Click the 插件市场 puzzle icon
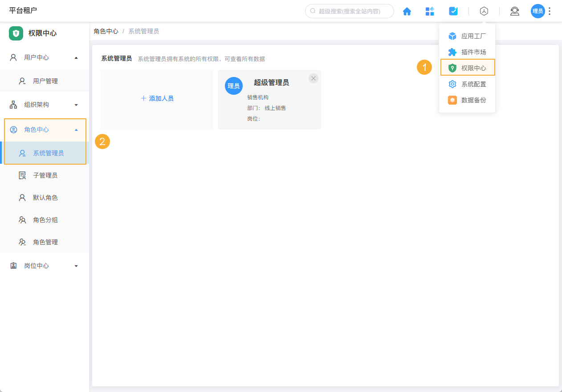The image size is (562, 392). [452, 52]
